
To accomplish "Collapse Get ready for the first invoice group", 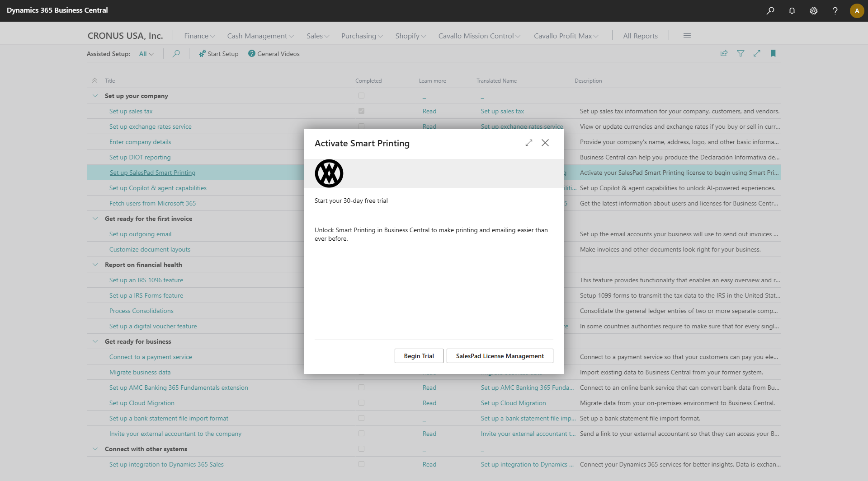I will (95, 219).
